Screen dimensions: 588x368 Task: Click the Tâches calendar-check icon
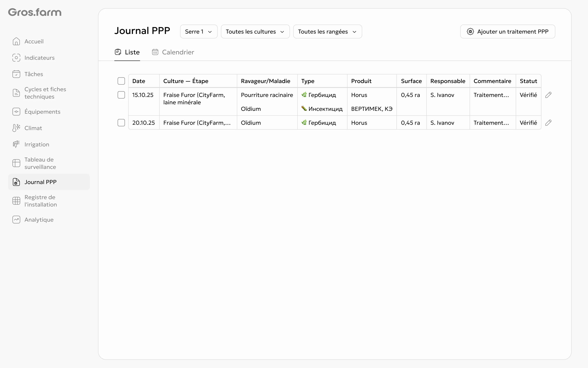[x=16, y=74]
